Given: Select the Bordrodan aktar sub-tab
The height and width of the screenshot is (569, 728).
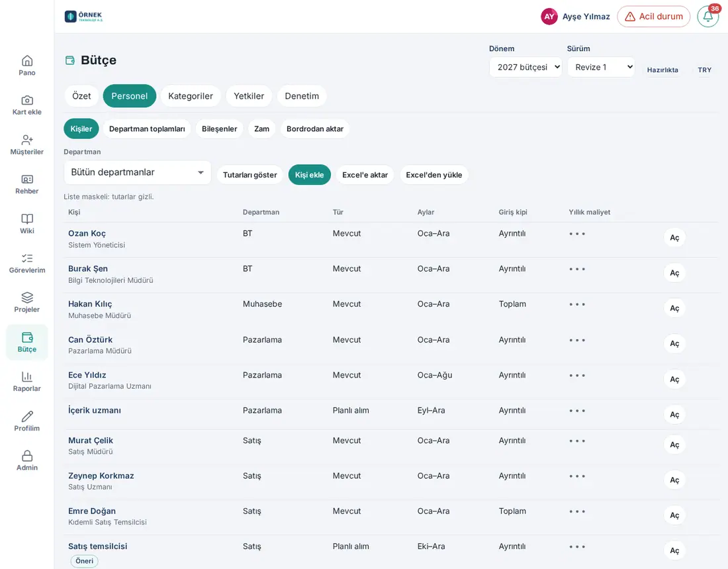Looking at the screenshot, I should (315, 129).
